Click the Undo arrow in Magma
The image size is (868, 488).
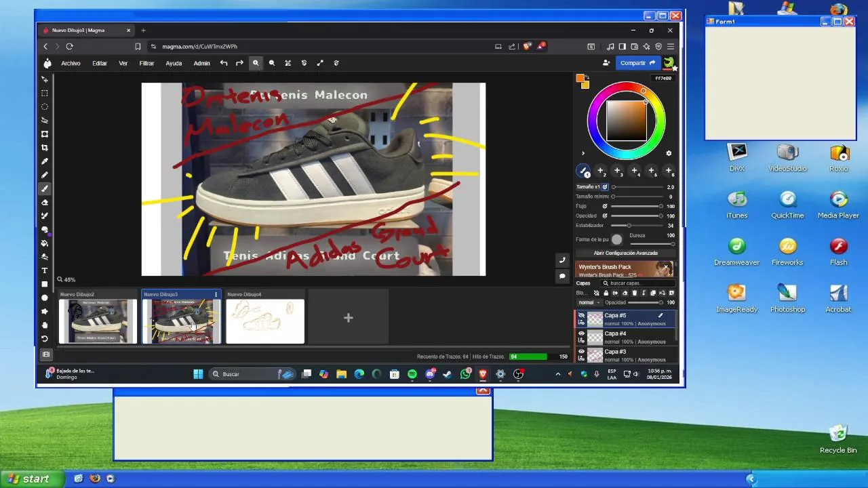click(x=224, y=63)
